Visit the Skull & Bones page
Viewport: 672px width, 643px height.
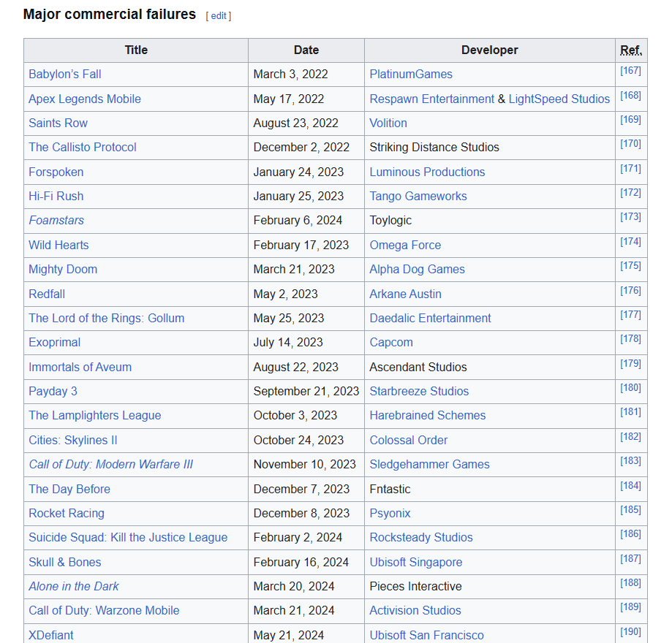point(65,562)
